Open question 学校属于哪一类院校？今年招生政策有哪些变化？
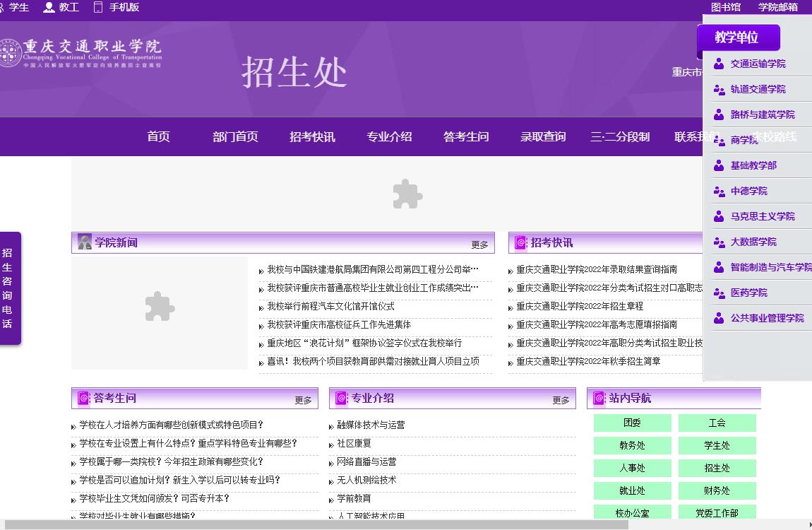 coord(172,461)
